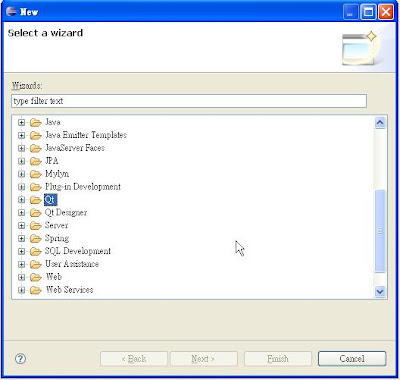Click the JPA folder icon

[35, 161]
